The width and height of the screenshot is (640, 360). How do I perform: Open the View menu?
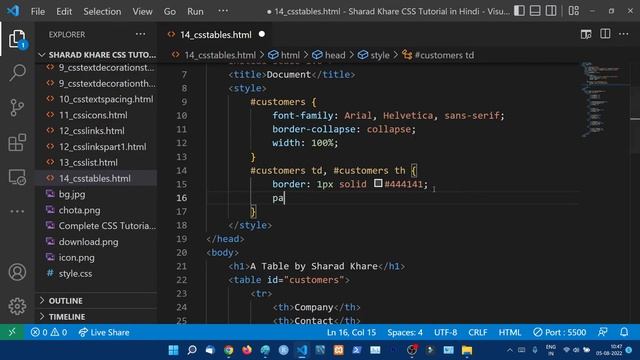142,11
